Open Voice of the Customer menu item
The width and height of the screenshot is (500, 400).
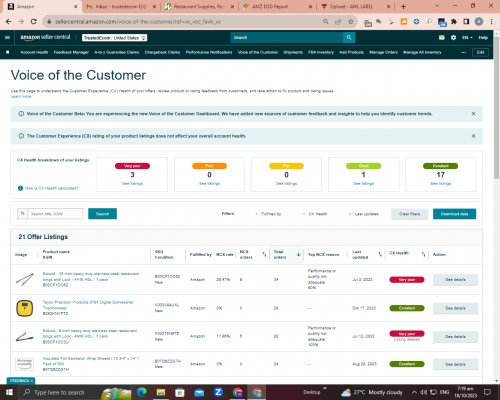tap(258, 52)
